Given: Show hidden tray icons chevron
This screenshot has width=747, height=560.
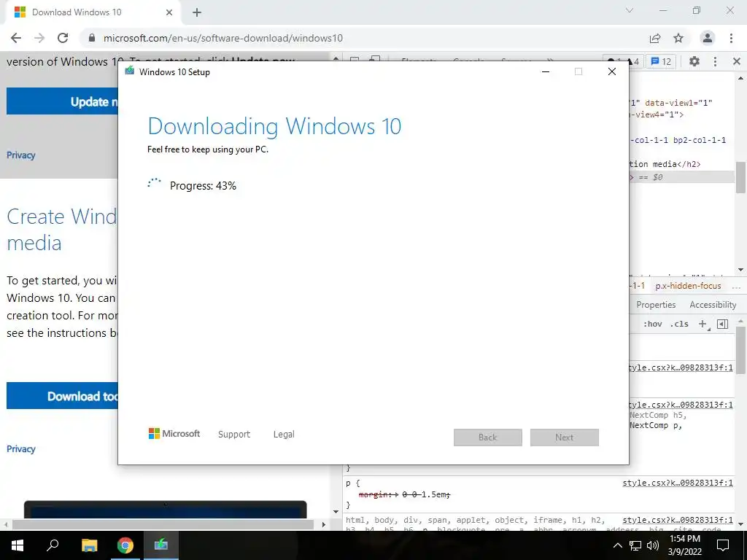Looking at the screenshot, I should coord(617,545).
